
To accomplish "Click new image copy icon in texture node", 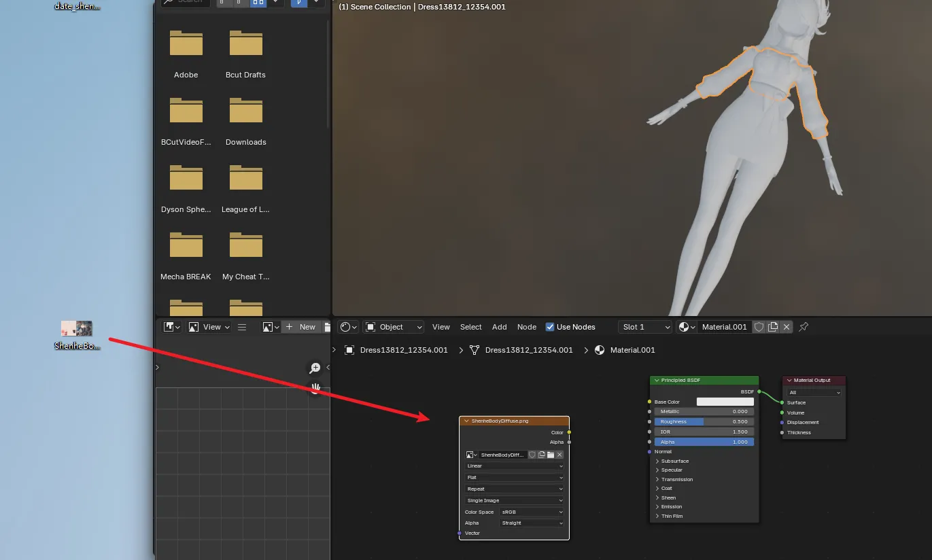I will (x=541, y=455).
